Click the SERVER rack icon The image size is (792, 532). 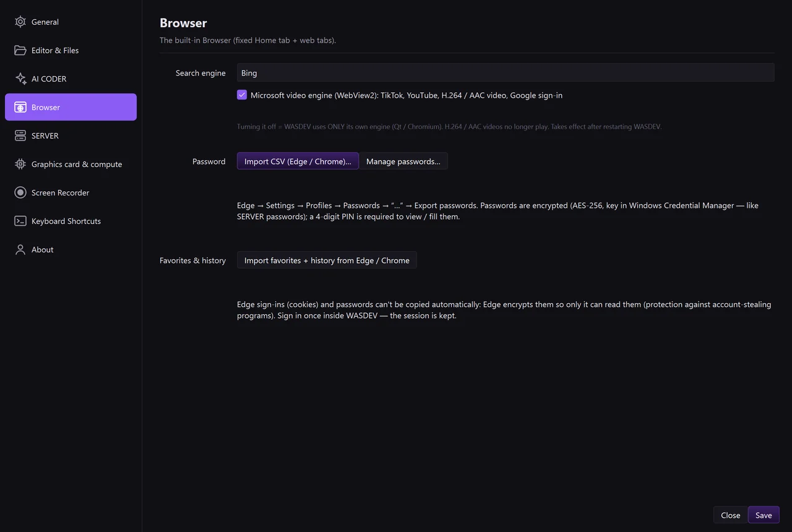20,135
